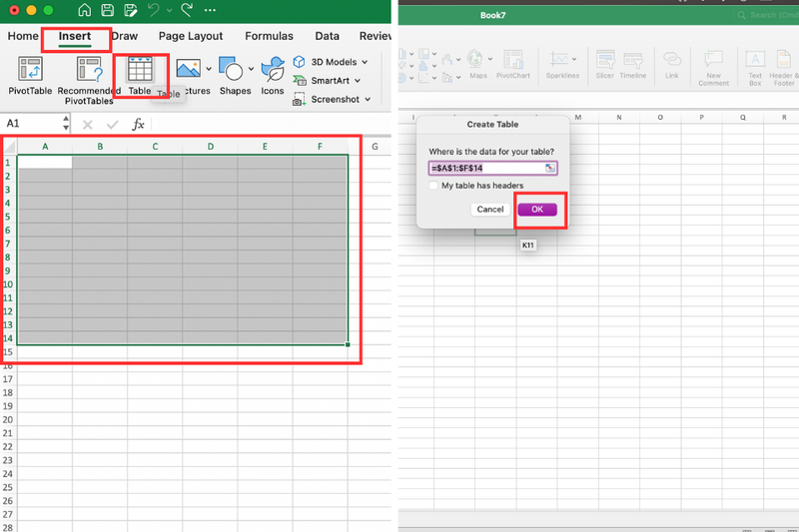The height and width of the screenshot is (532, 799).
Task: Click the New Comment icon in Book7
Action: coord(713,59)
